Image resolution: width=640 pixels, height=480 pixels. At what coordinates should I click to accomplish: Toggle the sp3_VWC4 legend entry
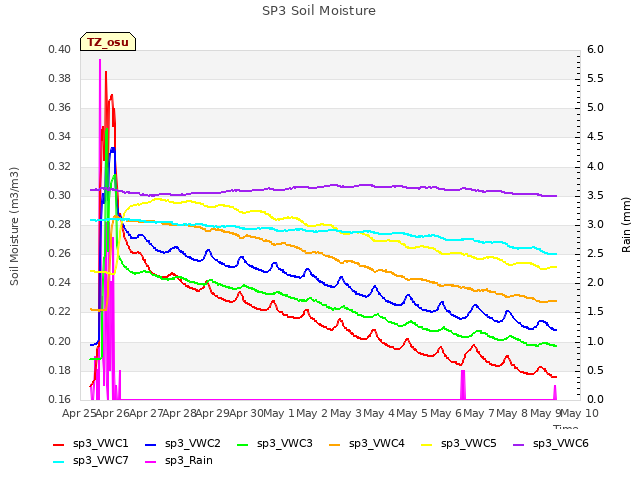click(x=367, y=444)
